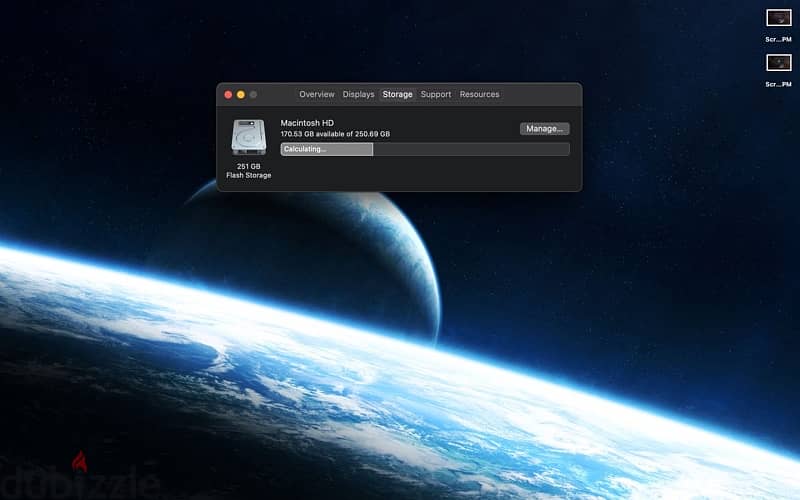Open the Resources tab

(479, 94)
